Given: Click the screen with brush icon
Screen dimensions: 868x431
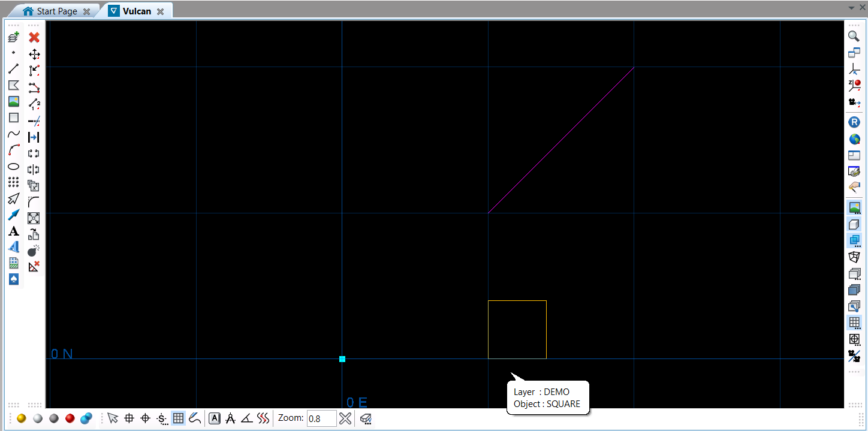Looking at the screenshot, I should pos(854,171).
